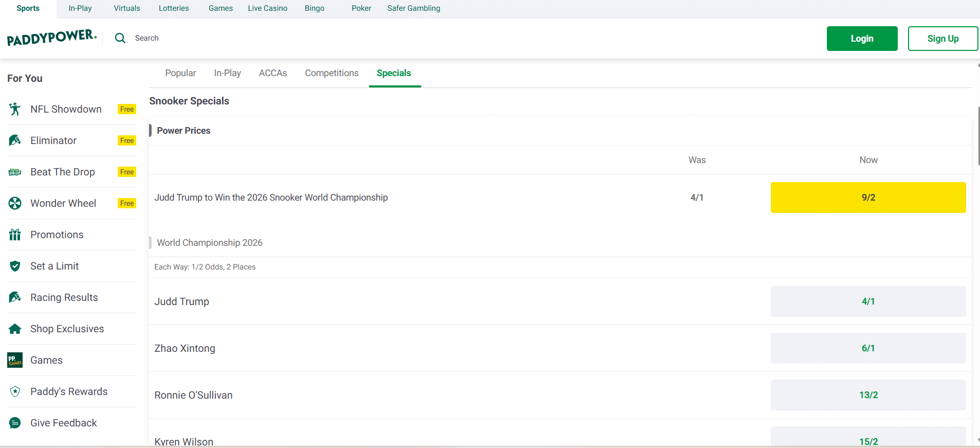The height and width of the screenshot is (448, 980).
Task: Click into the Search field
Action: tap(147, 38)
